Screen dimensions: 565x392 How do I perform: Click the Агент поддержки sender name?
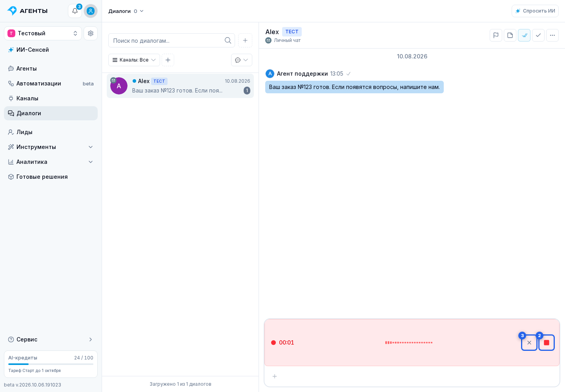(x=302, y=74)
